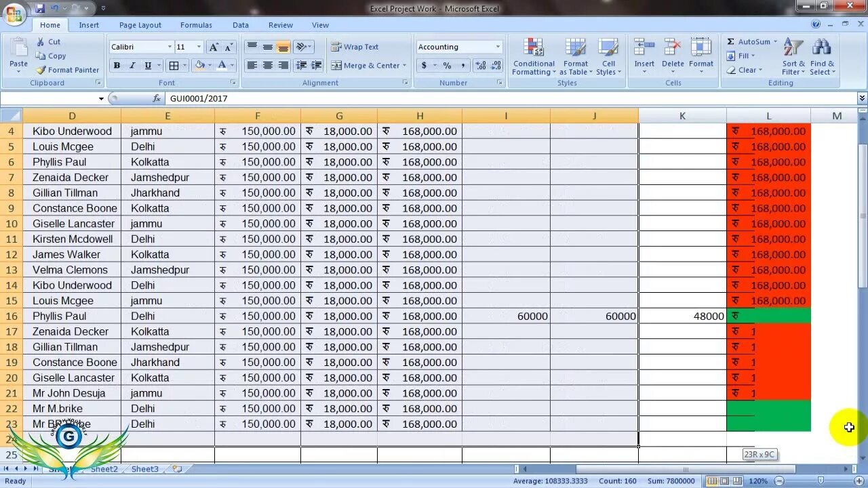Viewport: 868px width, 488px height.
Task: Align text left
Action: (252, 66)
